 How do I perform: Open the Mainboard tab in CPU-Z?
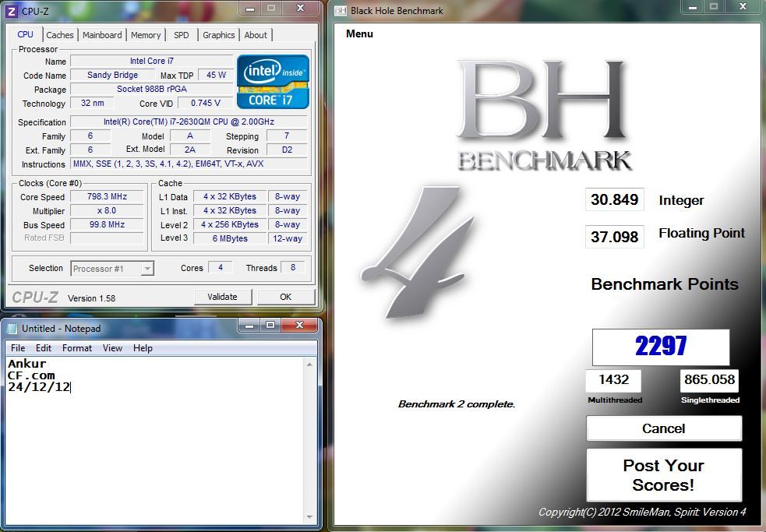pyautogui.click(x=102, y=35)
